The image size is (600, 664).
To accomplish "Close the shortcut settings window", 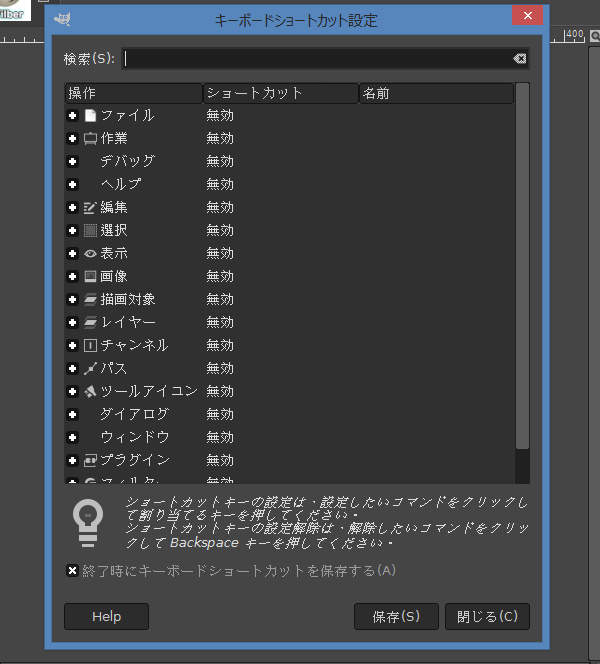I will tap(528, 16).
